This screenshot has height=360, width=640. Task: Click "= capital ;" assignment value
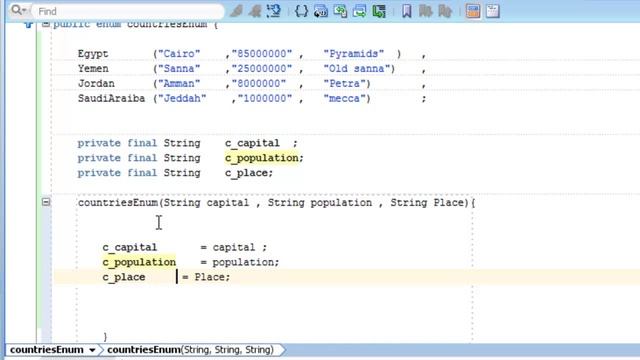233,247
